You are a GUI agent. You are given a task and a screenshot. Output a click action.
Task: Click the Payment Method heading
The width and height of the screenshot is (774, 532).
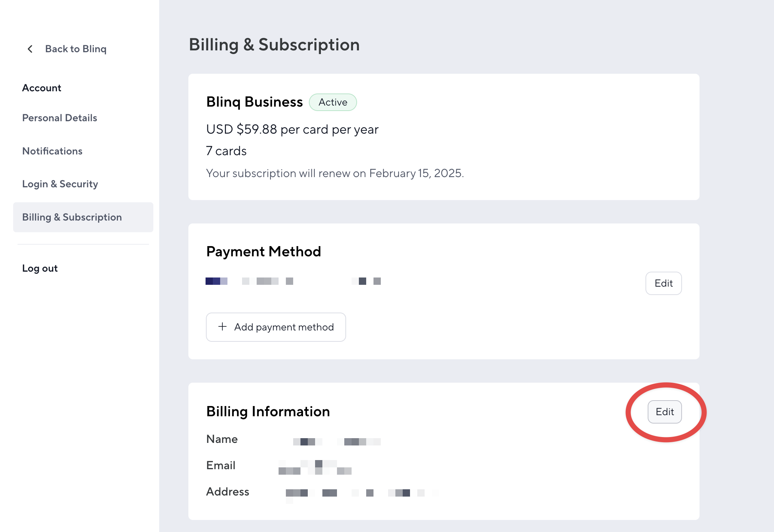tap(264, 252)
